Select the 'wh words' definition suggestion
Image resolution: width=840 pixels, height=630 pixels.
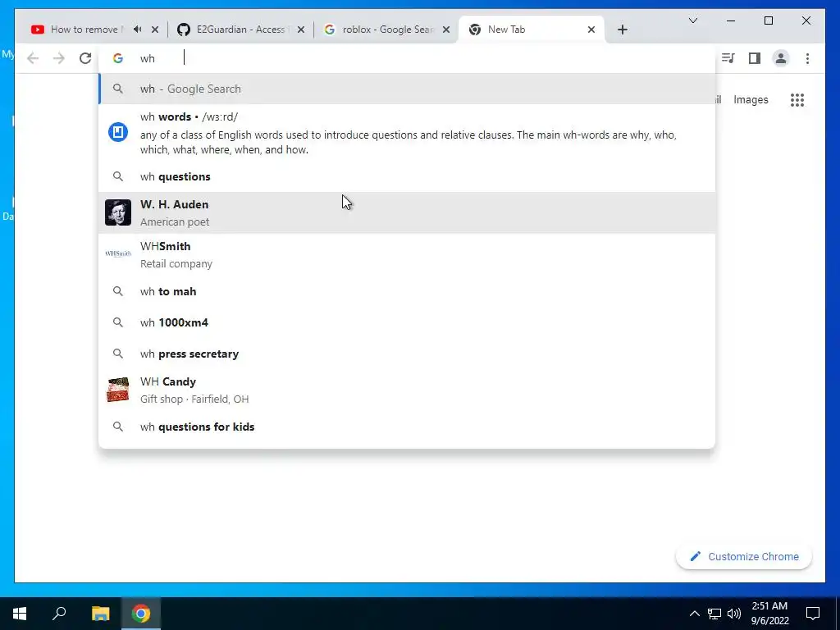(407, 133)
